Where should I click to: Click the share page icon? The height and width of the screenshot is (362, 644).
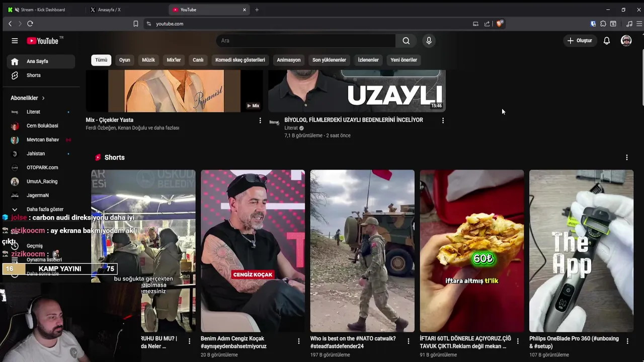[x=487, y=24]
